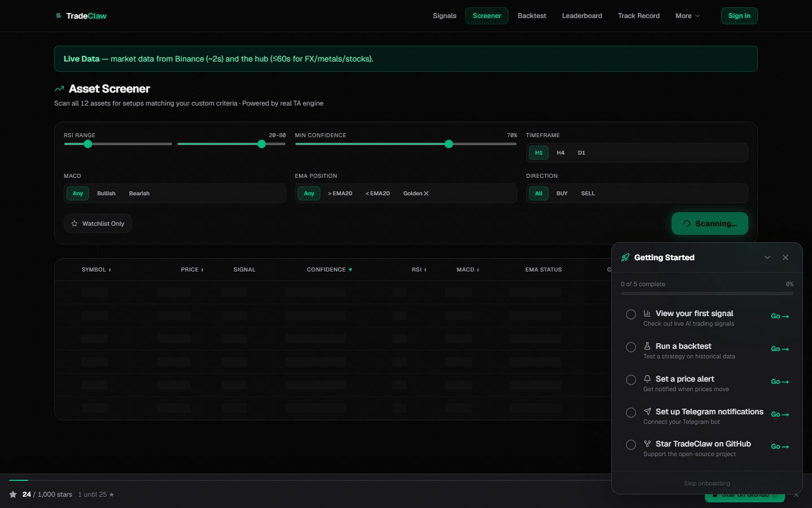Click RSI range lower slider handle
This screenshot has width=812, height=508.
(x=88, y=144)
